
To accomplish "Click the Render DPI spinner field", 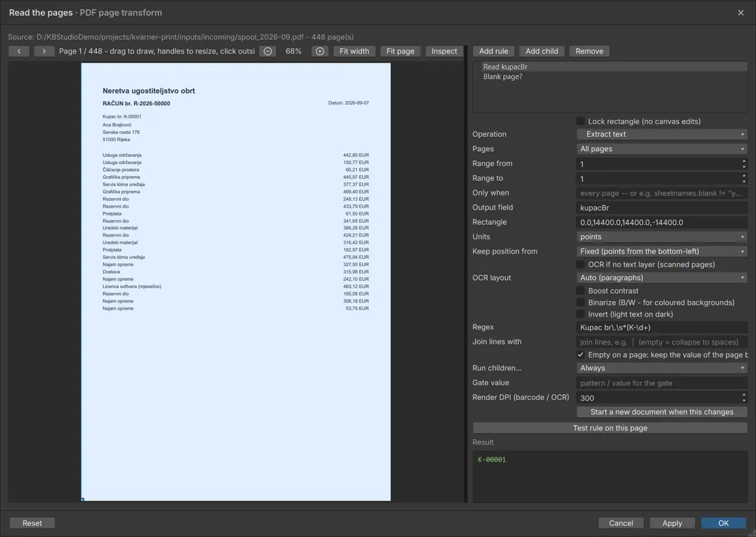I will pyautogui.click(x=662, y=398).
